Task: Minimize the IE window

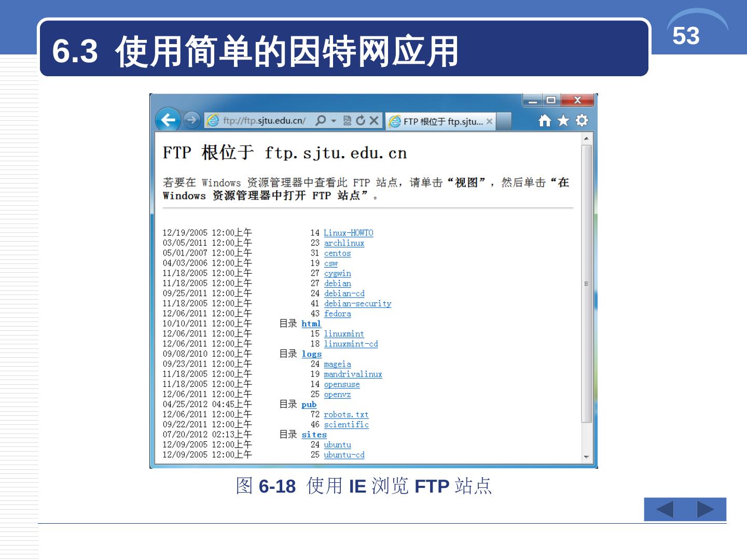Action: point(532,100)
